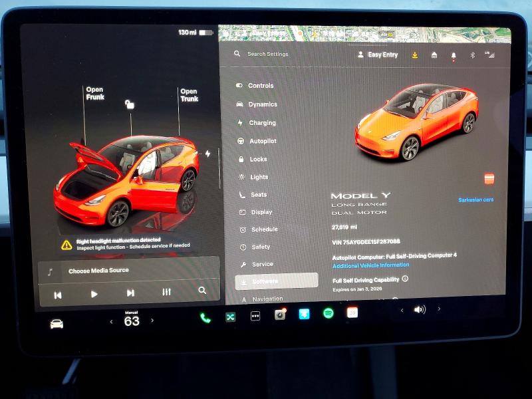The height and width of the screenshot is (399, 532).
Task: Open the notifications bell icon
Action: (454, 56)
